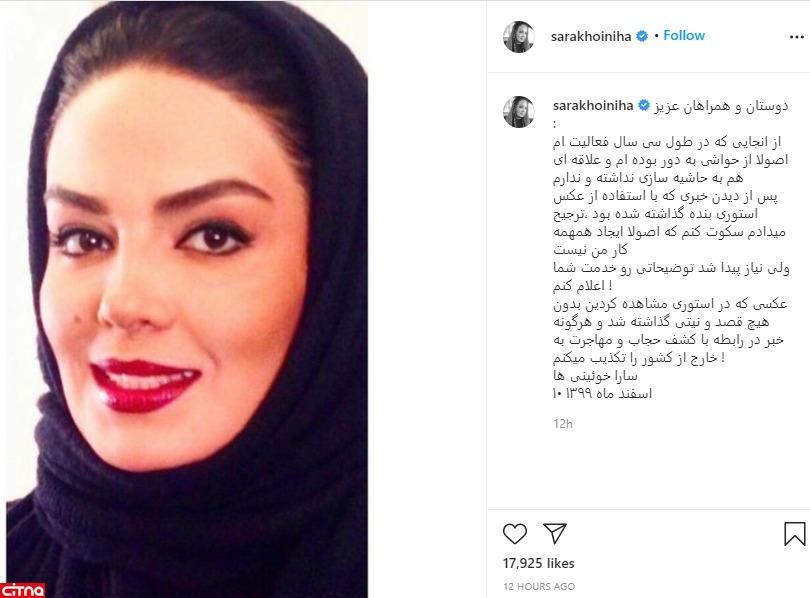Click the caption line کار من نیست

pos(590,250)
